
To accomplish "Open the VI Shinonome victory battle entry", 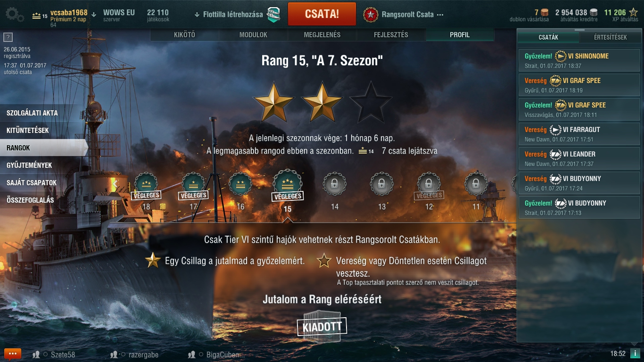I will click(x=579, y=60).
